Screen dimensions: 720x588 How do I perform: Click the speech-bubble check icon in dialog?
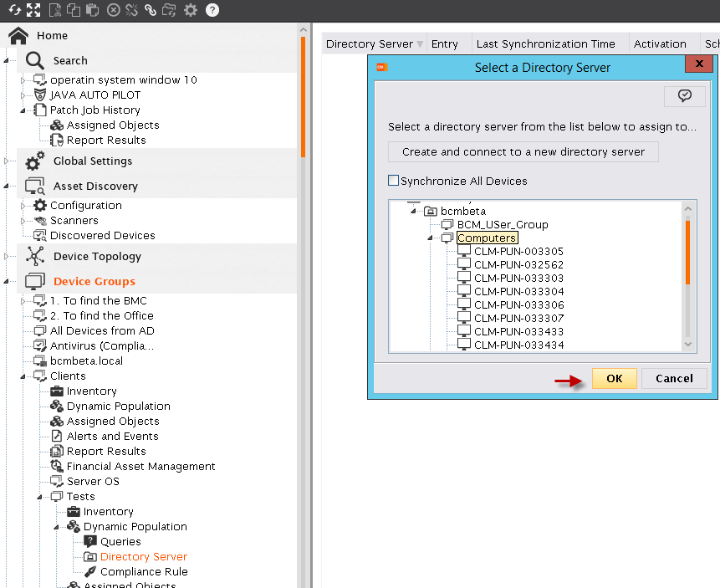684,96
